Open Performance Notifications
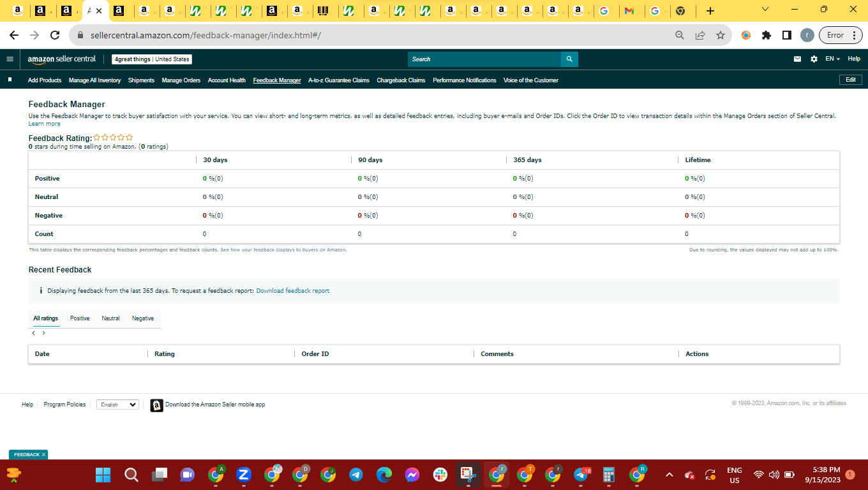Image resolution: width=868 pixels, height=490 pixels. 464,80
